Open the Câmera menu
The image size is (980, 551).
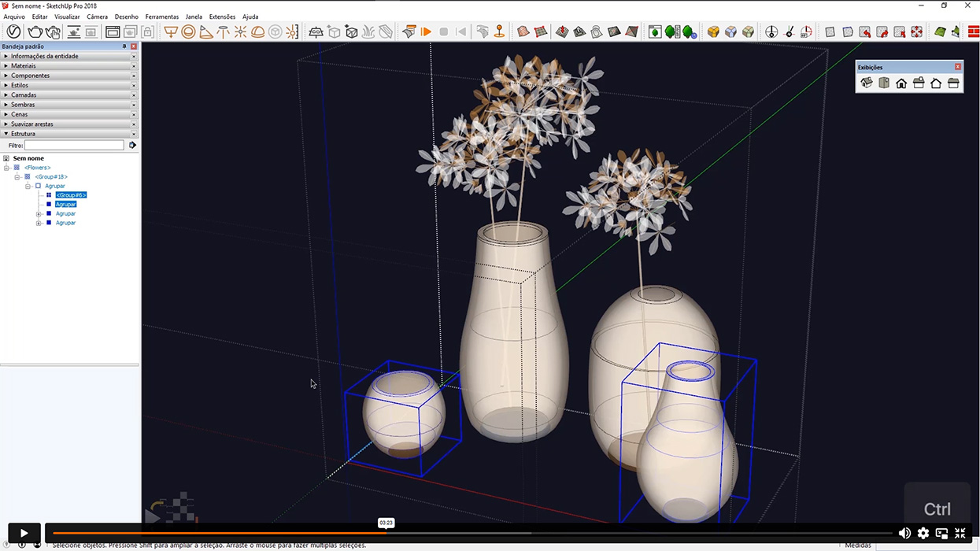point(97,17)
